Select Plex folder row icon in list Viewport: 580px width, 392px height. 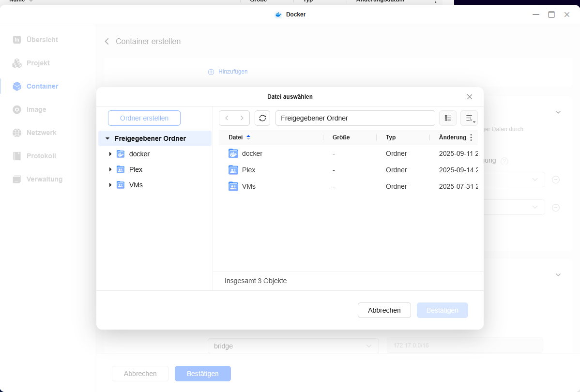233,170
